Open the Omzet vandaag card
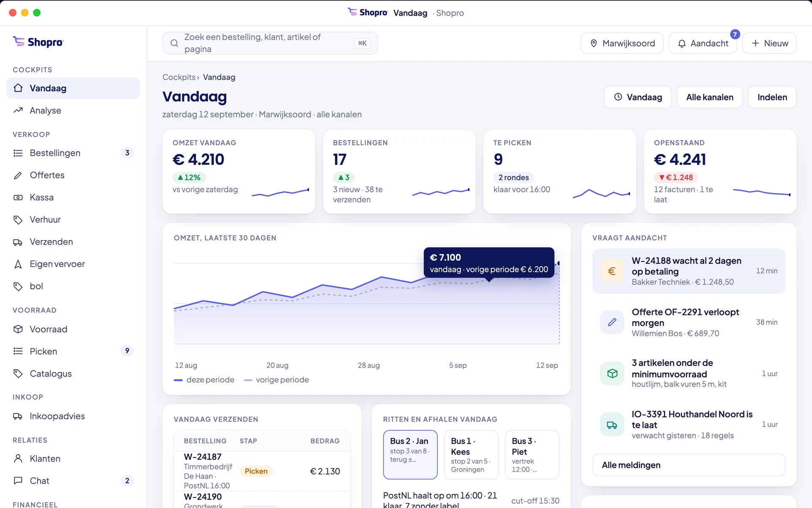 click(x=239, y=172)
